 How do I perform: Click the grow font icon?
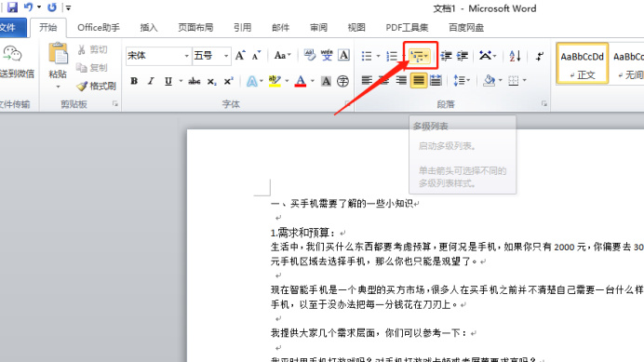point(240,56)
